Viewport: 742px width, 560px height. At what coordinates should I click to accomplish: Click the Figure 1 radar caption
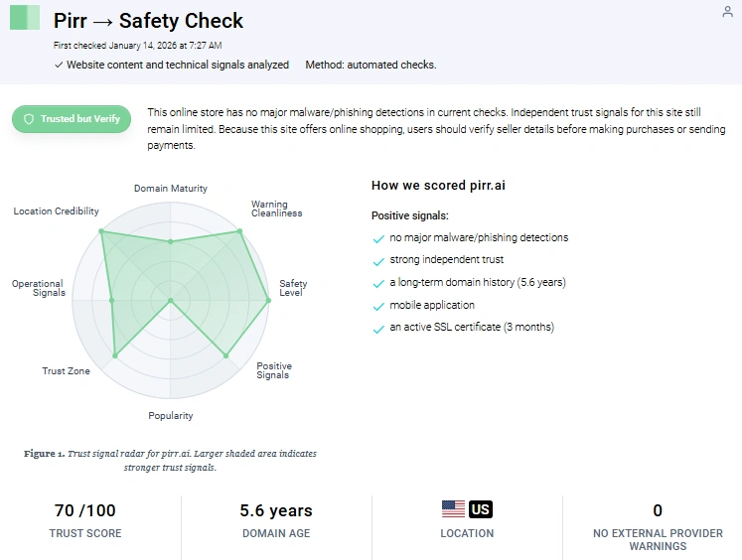(171, 460)
